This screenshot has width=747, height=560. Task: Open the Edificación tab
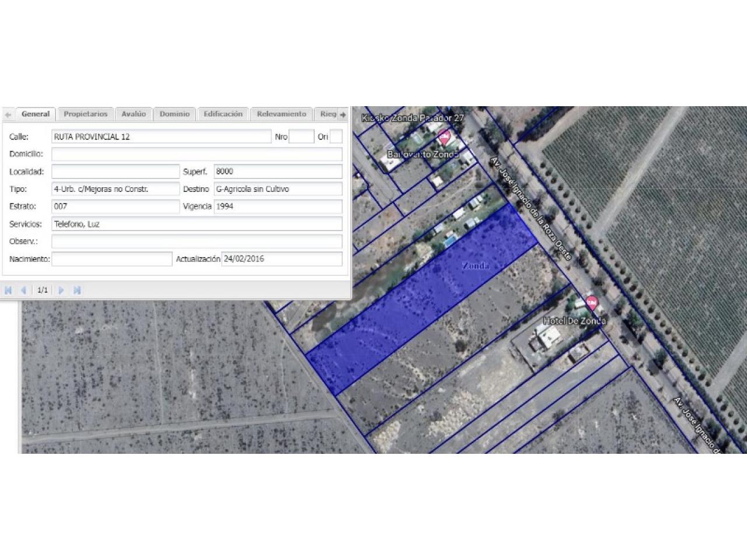coord(223,114)
